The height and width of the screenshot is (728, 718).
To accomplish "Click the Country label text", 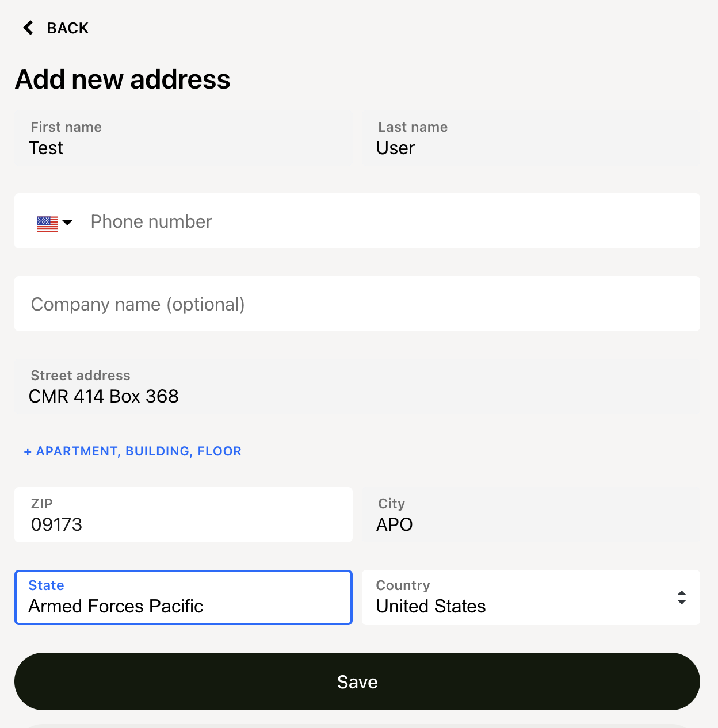I will point(403,585).
